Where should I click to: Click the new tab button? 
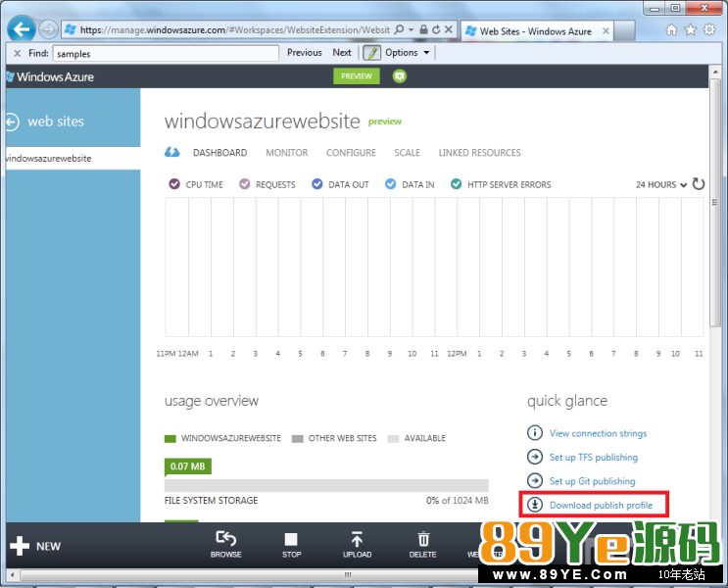tap(624, 31)
